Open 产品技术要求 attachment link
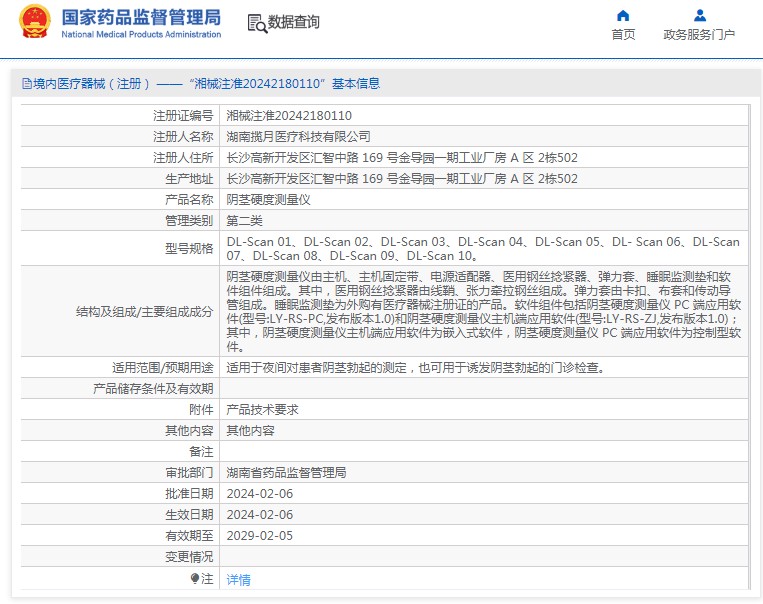 point(262,410)
